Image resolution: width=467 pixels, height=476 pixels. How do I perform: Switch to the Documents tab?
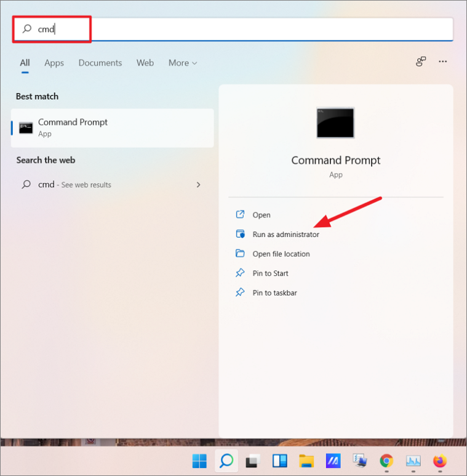point(100,63)
